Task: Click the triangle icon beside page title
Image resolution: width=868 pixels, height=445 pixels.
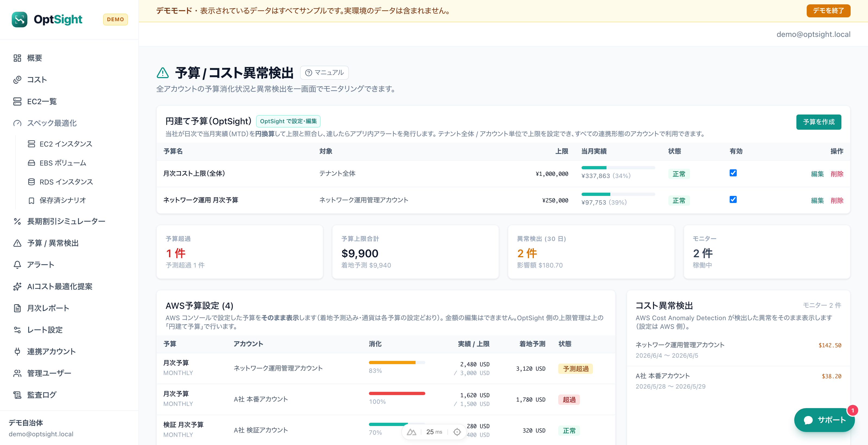Action: [x=163, y=72]
